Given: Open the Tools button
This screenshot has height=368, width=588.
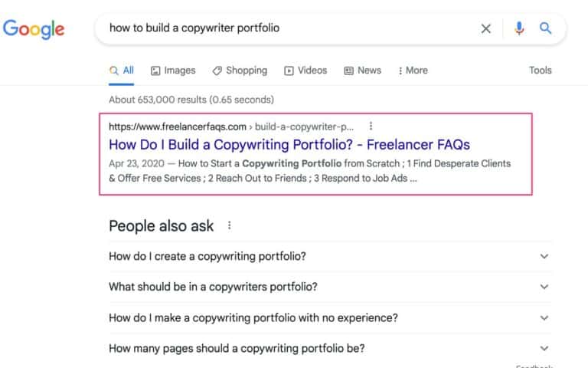Looking at the screenshot, I should pyautogui.click(x=540, y=71).
